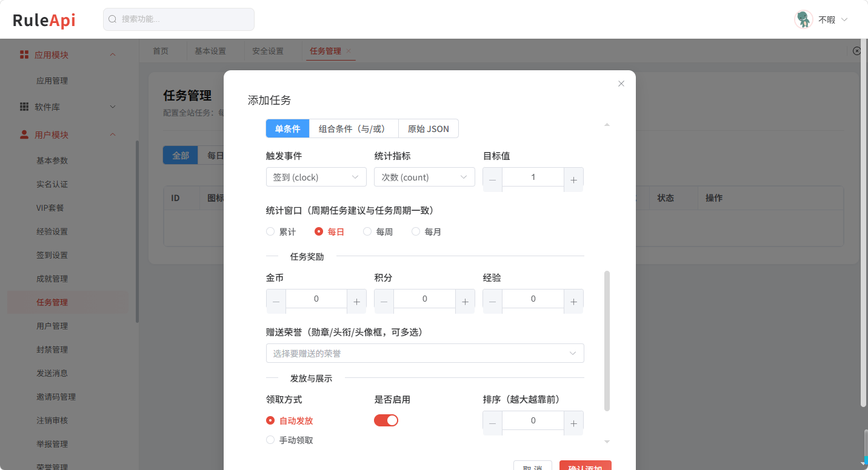Collapse the 应用模块 sidebar section

tap(112, 55)
